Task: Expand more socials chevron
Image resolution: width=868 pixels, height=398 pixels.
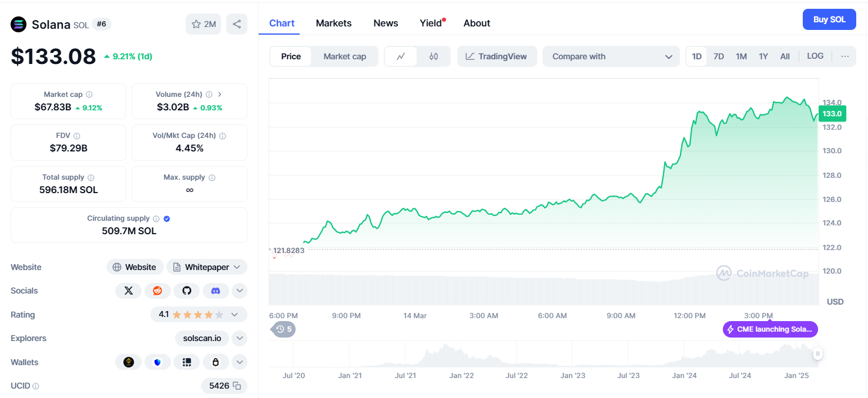Action: point(239,291)
